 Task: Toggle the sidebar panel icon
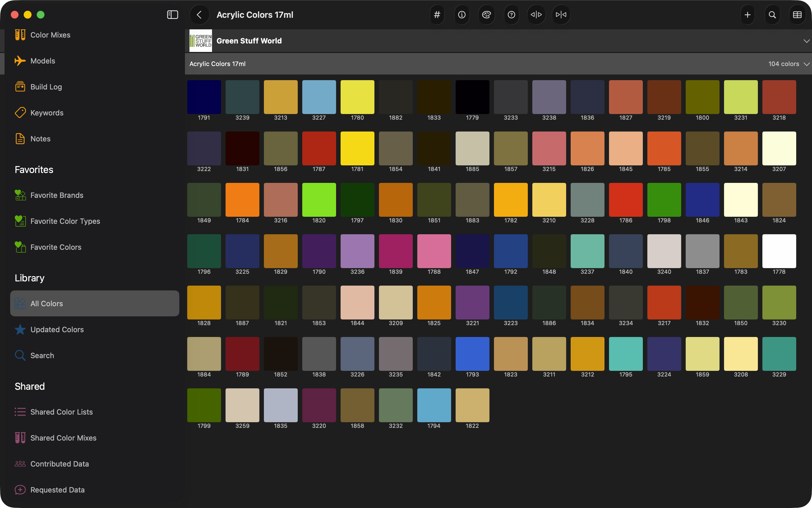[173, 15]
